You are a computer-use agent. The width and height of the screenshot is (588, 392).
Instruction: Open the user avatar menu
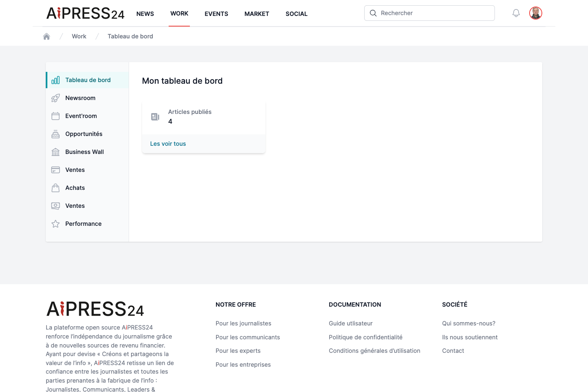coord(536,13)
